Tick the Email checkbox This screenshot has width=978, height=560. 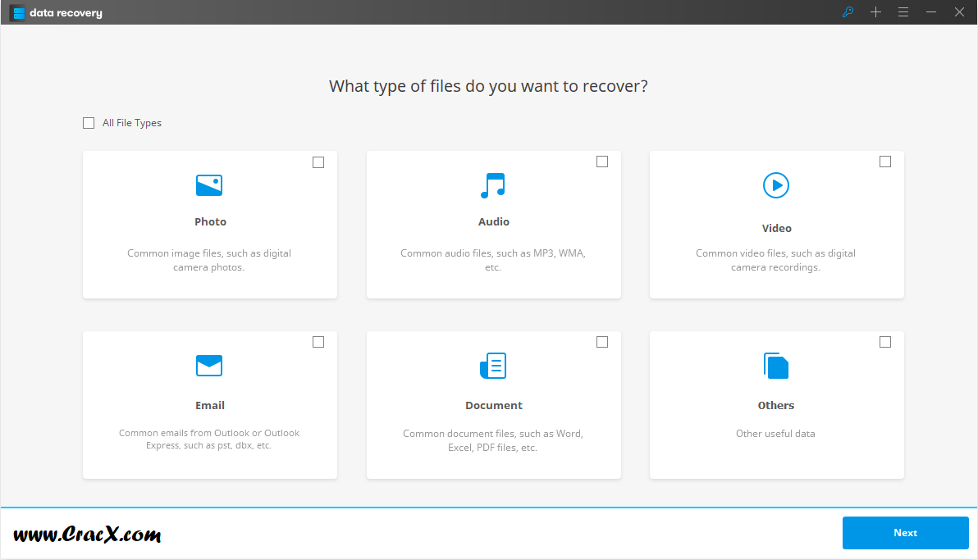(318, 342)
